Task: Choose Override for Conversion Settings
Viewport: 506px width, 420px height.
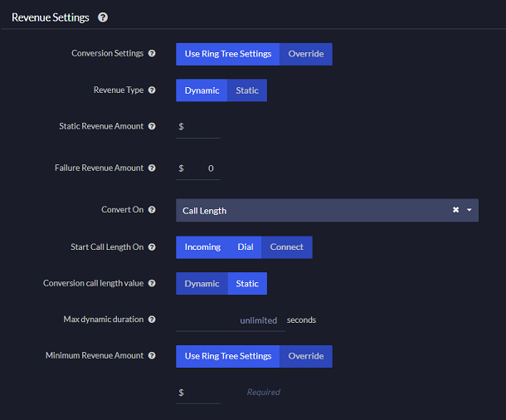Action: pyautogui.click(x=306, y=54)
